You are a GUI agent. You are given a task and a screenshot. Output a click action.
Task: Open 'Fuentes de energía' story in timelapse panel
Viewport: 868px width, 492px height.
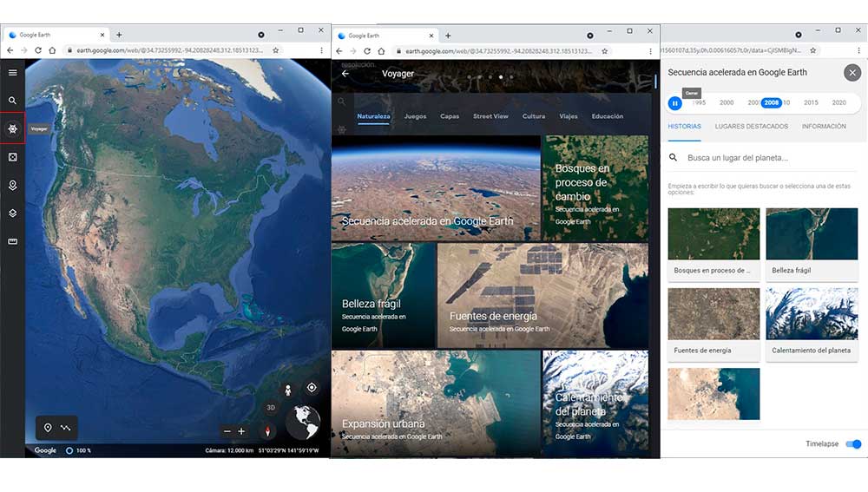click(x=713, y=323)
